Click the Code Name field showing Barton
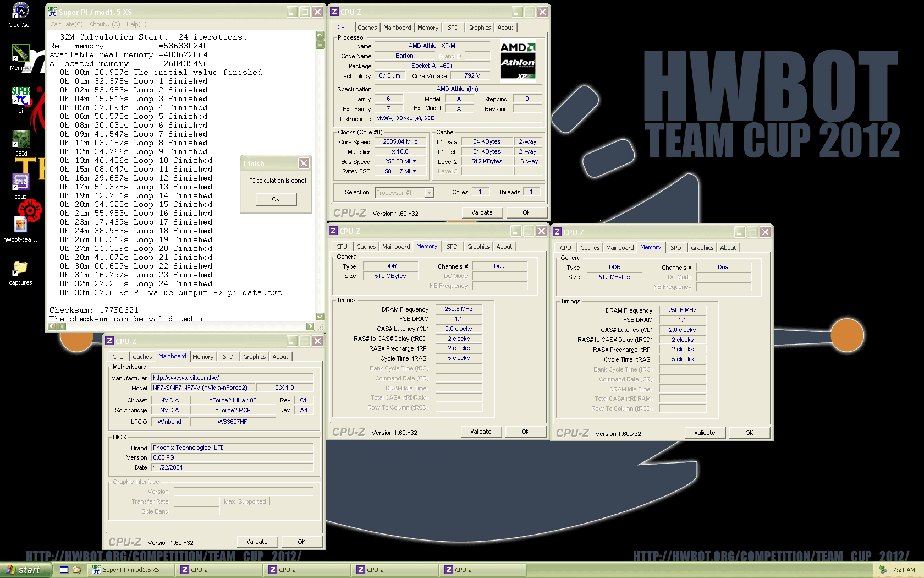 pos(404,56)
